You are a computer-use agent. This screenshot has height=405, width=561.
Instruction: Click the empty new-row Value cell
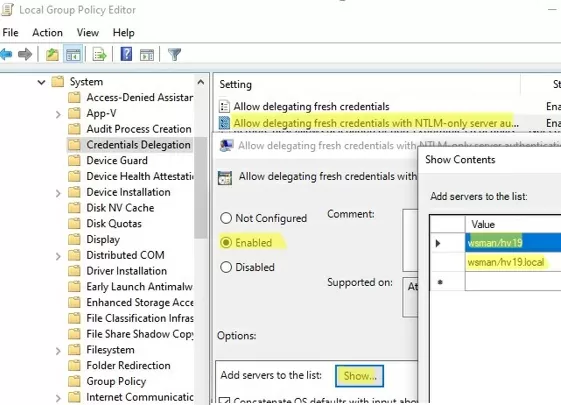tap(513, 282)
